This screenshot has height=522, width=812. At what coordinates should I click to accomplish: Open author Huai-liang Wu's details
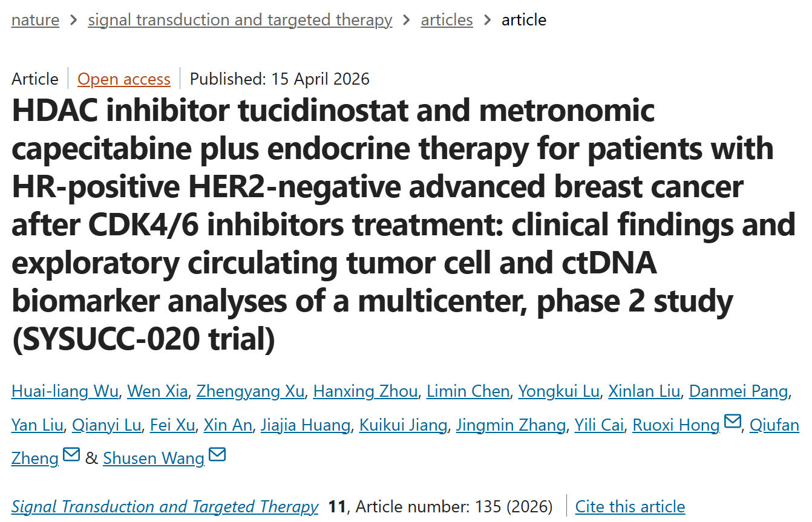click(65, 391)
